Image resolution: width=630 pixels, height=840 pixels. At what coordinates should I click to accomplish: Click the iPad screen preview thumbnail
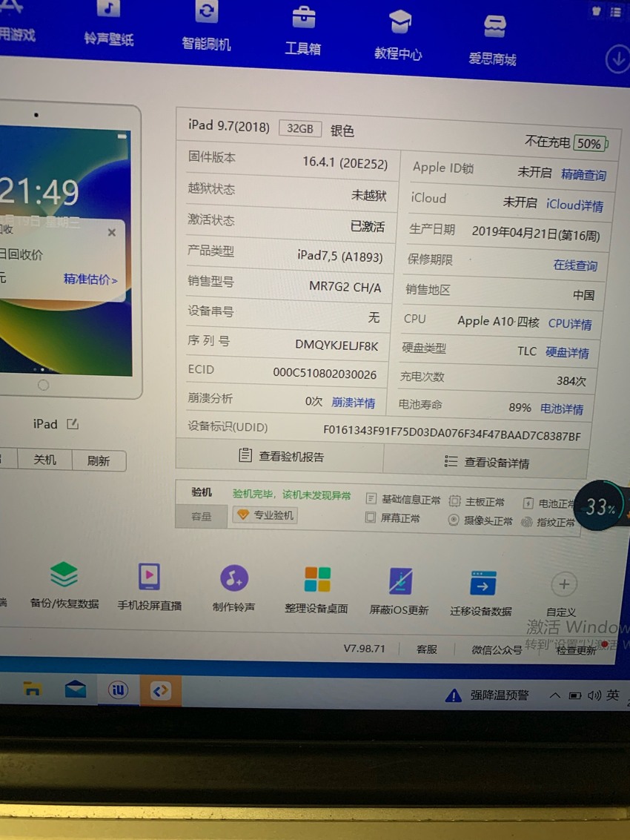point(65,251)
